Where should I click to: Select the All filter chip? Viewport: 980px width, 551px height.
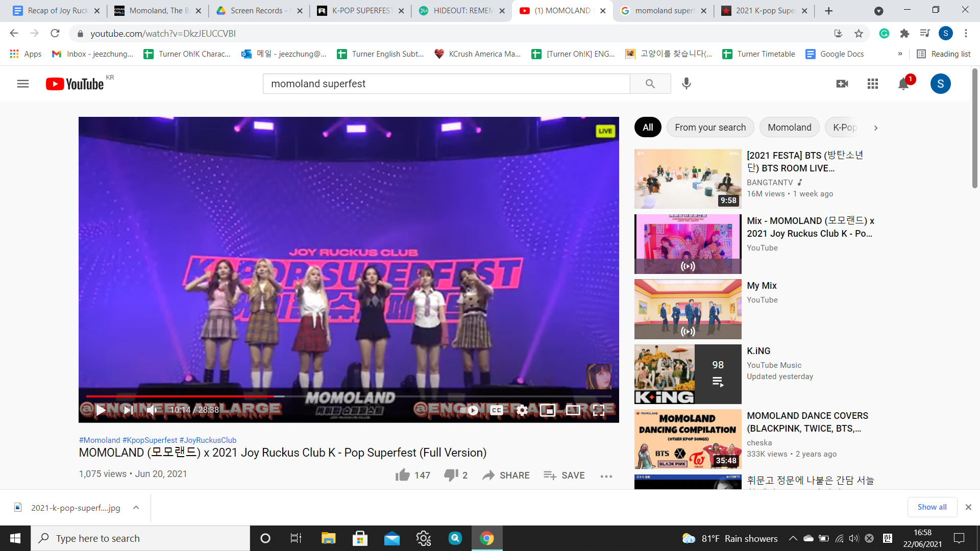pos(648,128)
